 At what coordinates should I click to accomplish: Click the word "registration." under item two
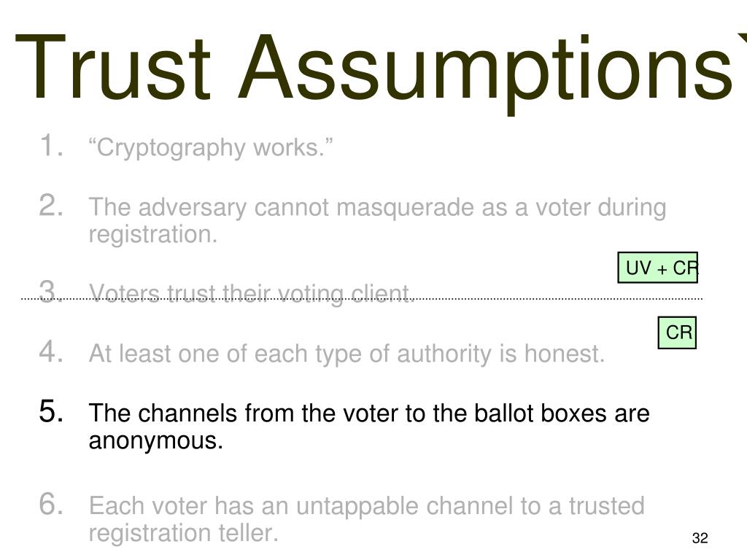pyautogui.click(x=153, y=235)
